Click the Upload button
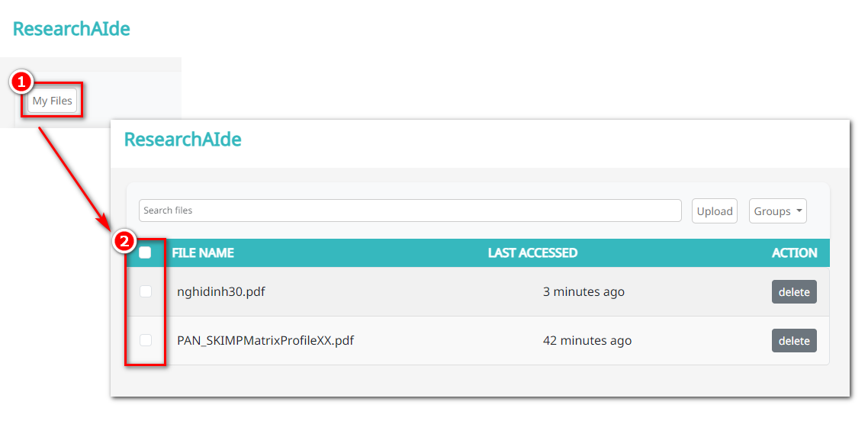Image resolution: width=868 pixels, height=421 pixels. pyautogui.click(x=715, y=210)
